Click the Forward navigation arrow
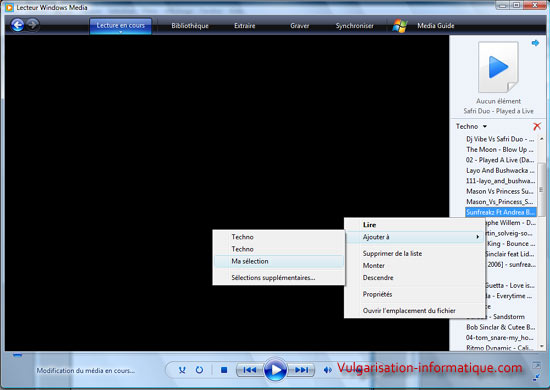550x390 pixels. (x=33, y=25)
